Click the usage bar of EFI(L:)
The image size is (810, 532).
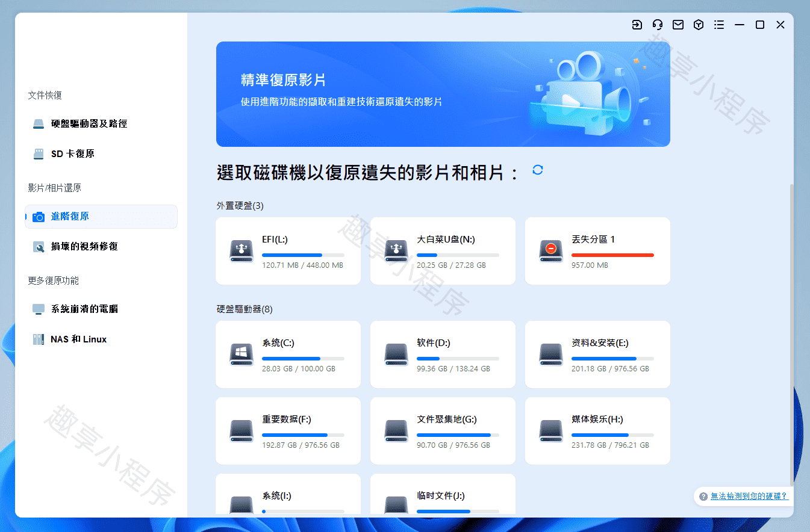click(x=303, y=255)
